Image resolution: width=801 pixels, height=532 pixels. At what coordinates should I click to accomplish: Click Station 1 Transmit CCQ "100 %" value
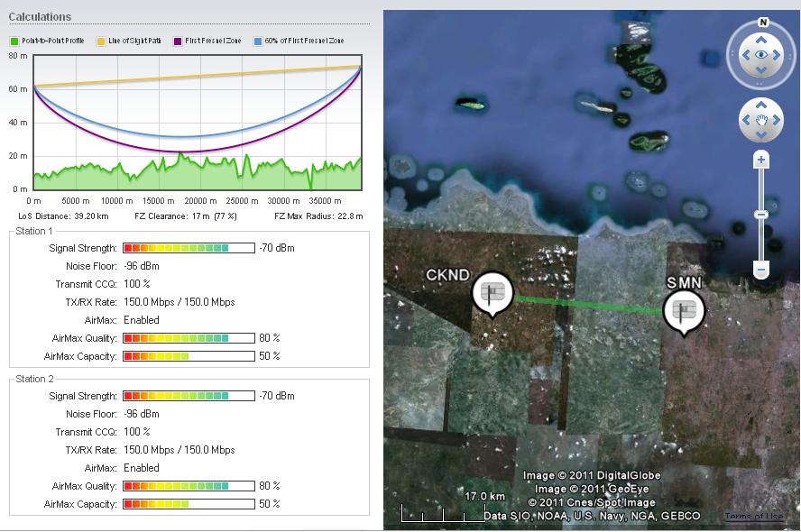137,284
